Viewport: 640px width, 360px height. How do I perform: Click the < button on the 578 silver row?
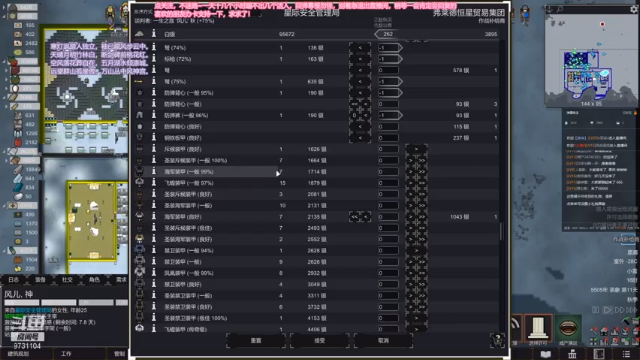(360, 70)
